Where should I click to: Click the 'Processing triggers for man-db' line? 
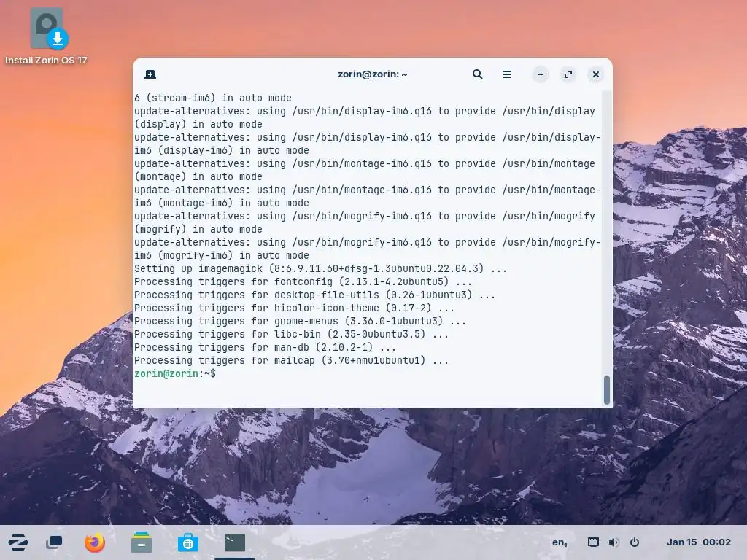(x=265, y=347)
